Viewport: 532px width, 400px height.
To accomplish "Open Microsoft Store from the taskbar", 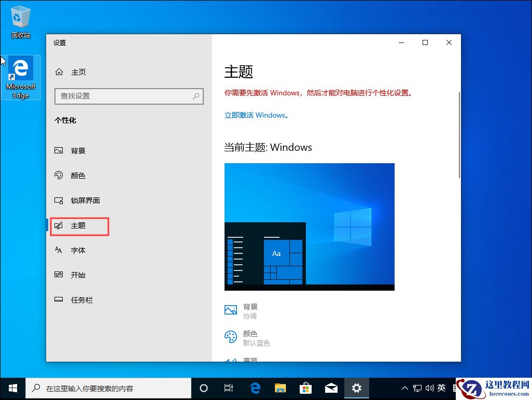I will coord(305,388).
